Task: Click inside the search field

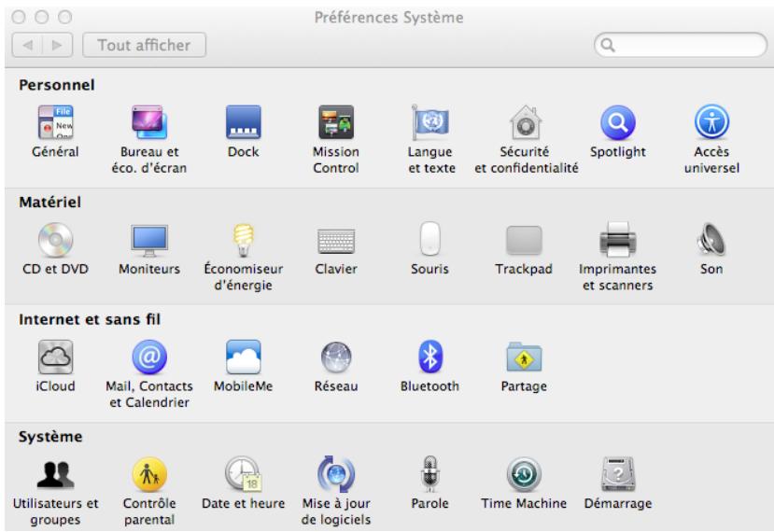Action: 681,45
